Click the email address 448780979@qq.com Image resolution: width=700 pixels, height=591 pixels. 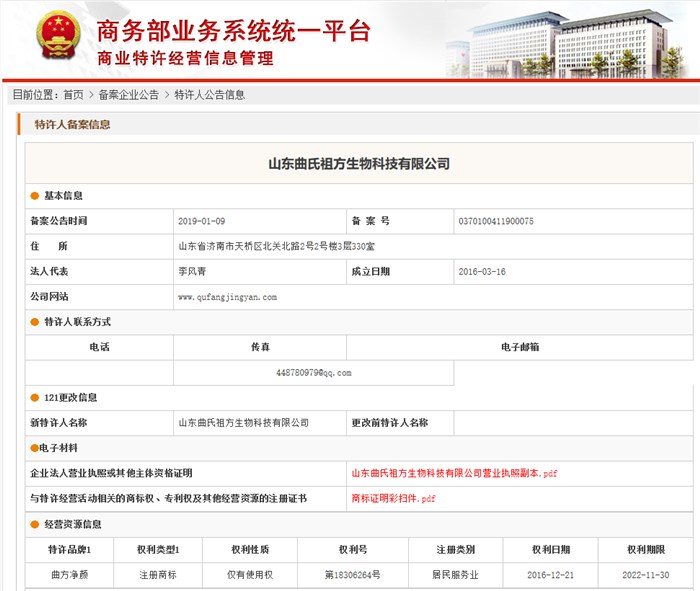[x=313, y=373]
